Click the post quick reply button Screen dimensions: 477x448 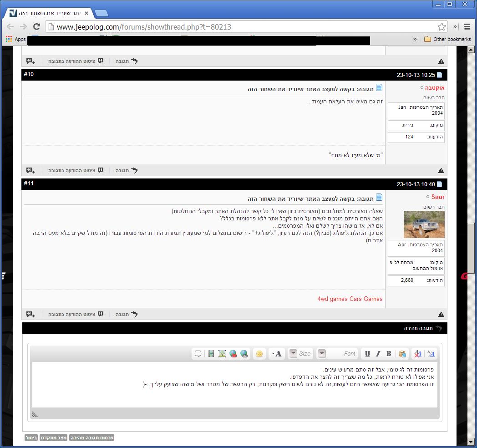(92, 438)
